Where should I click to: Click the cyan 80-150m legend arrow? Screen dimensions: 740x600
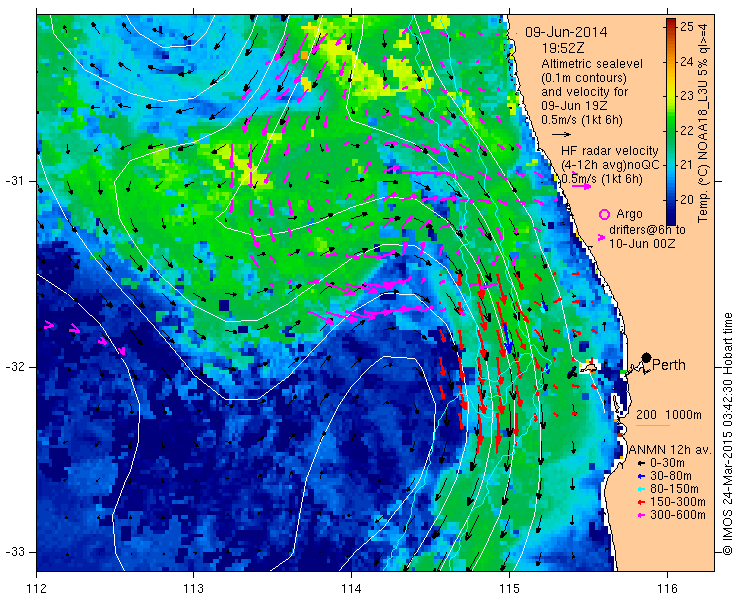pos(641,490)
